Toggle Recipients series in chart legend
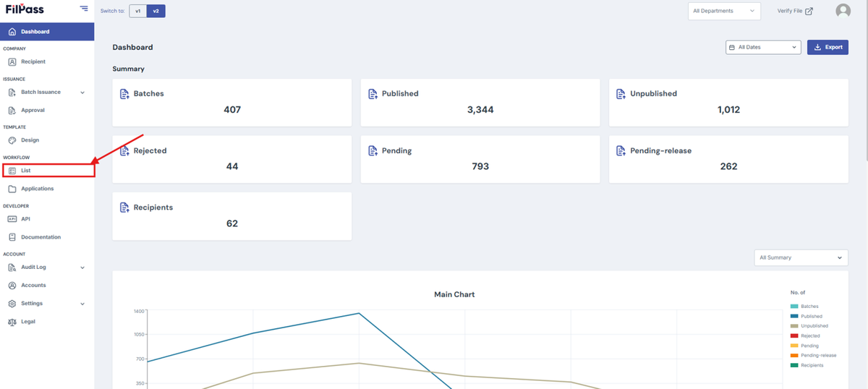Screen dimensions: 868x389 click(807, 365)
